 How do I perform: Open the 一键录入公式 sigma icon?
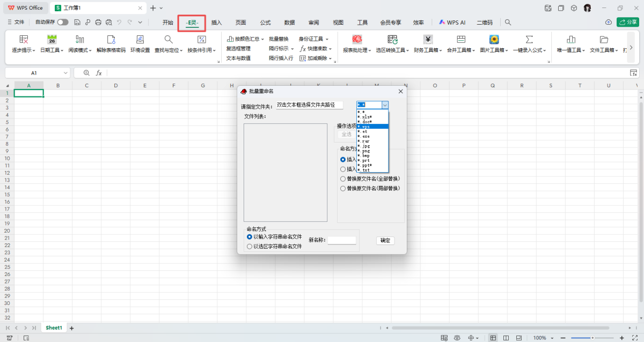(x=529, y=40)
